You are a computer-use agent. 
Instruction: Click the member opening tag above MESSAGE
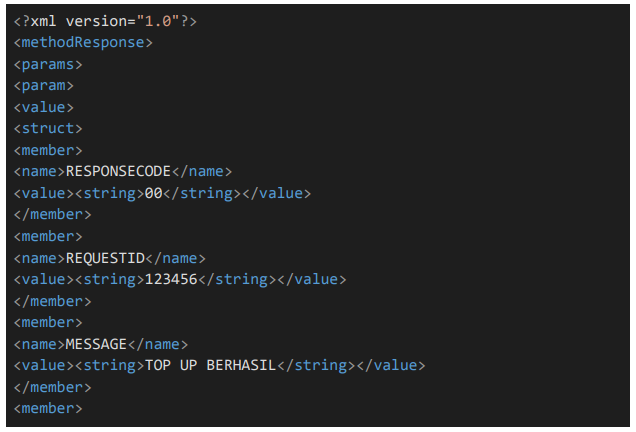pyautogui.click(x=49, y=322)
